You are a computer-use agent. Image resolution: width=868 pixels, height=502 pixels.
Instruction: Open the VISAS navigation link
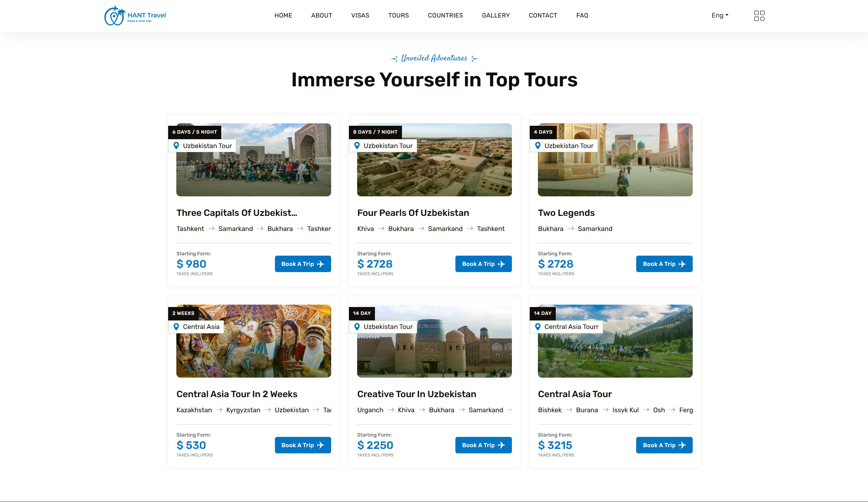point(360,15)
